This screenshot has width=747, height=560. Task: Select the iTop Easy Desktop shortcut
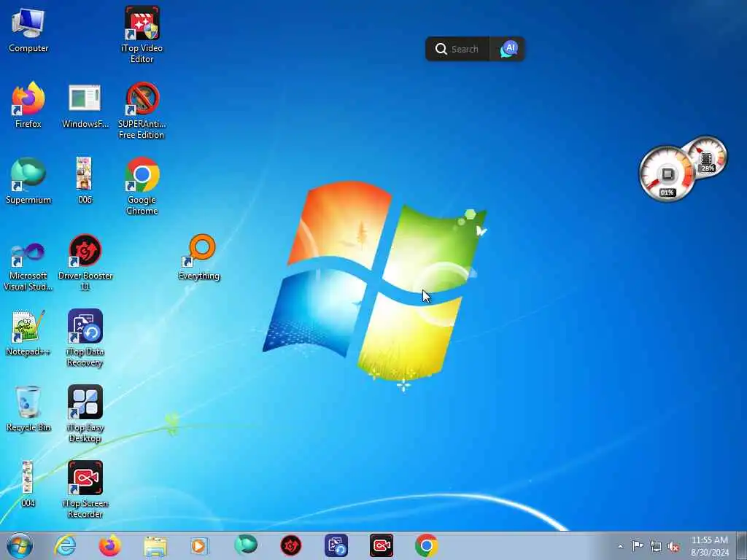[x=85, y=413]
